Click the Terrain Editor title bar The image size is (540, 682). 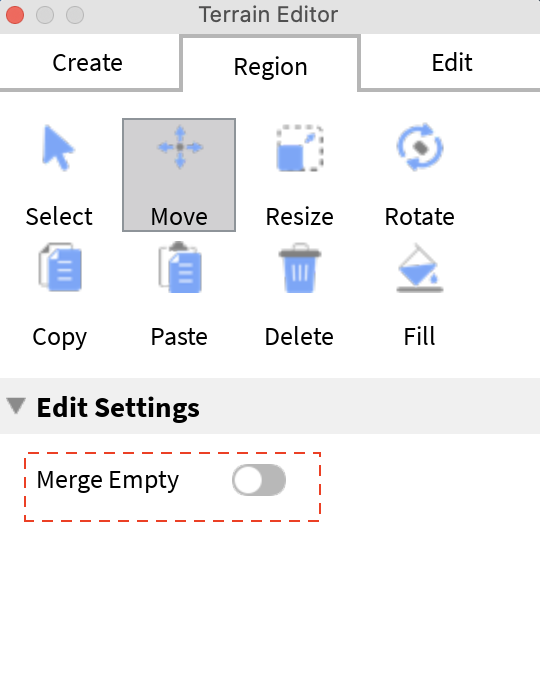[x=268, y=15]
